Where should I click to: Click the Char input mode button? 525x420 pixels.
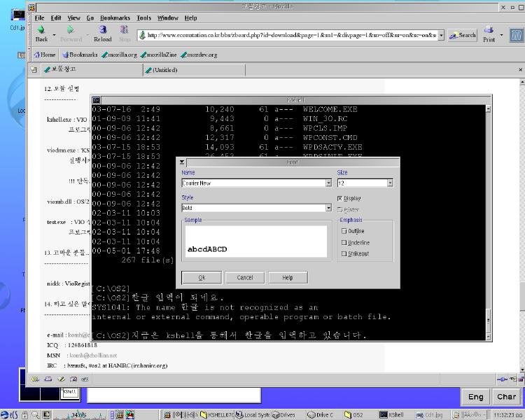pos(506,397)
